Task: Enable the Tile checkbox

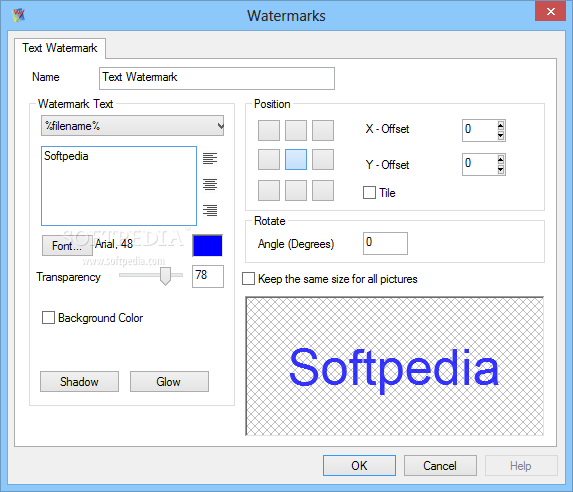Action: click(369, 193)
